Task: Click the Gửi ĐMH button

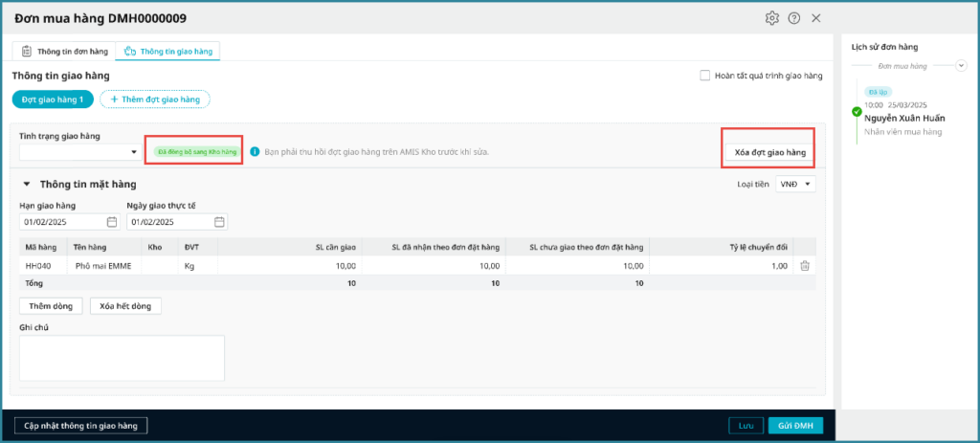Action: click(x=795, y=426)
